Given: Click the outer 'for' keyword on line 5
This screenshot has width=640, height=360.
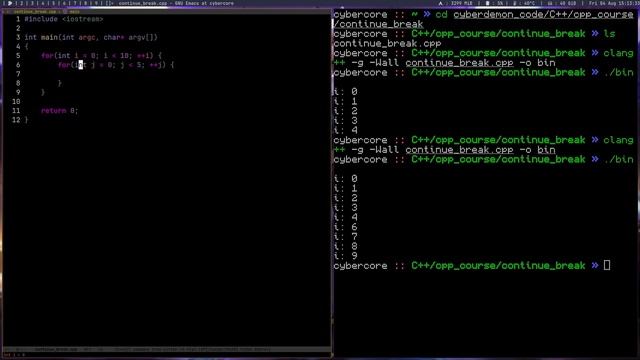Looking at the screenshot, I should click(x=47, y=56).
